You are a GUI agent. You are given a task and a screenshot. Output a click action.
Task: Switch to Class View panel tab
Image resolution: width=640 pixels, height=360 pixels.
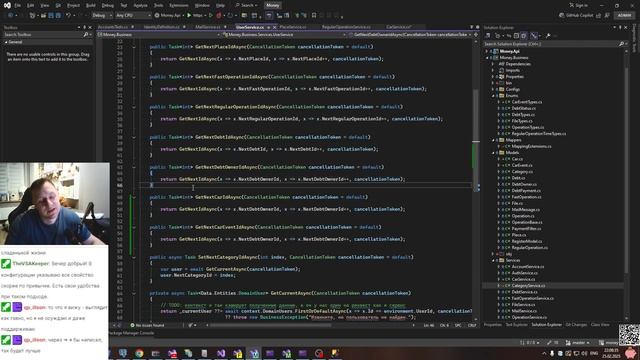click(x=600, y=325)
